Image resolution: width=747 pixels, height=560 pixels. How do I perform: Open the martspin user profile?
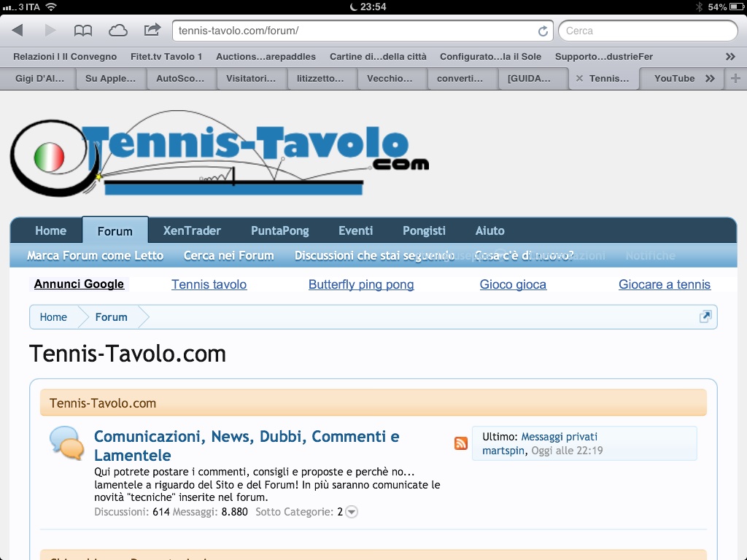pyautogui.click(x=503, y=451)
